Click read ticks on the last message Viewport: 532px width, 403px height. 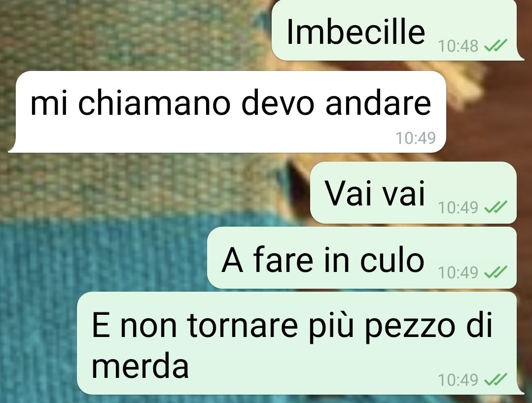pos(496,379)
